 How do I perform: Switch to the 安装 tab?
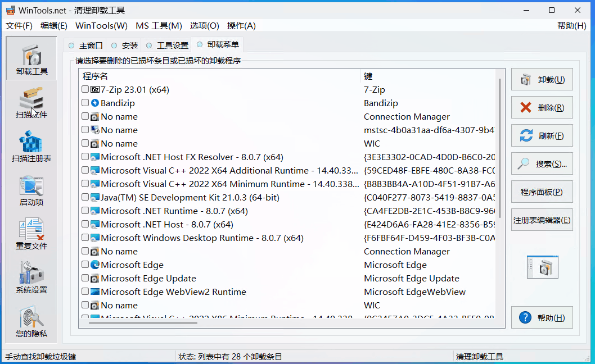(x=124, y=46)
